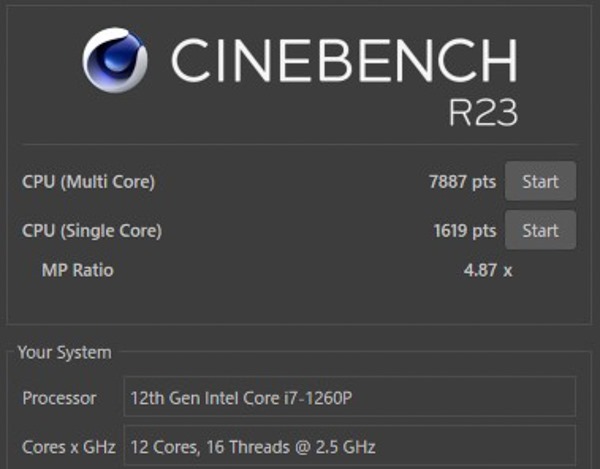
Task: Click the Your System group heading
Action: pyautogui.click(x=64, y=352)
